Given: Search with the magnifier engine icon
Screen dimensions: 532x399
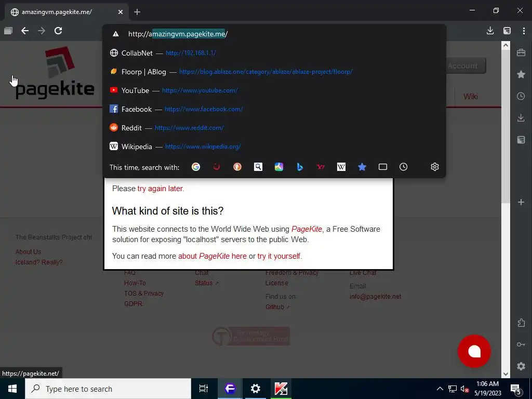Looking at the screenshot, I should (x=258, y=167).
